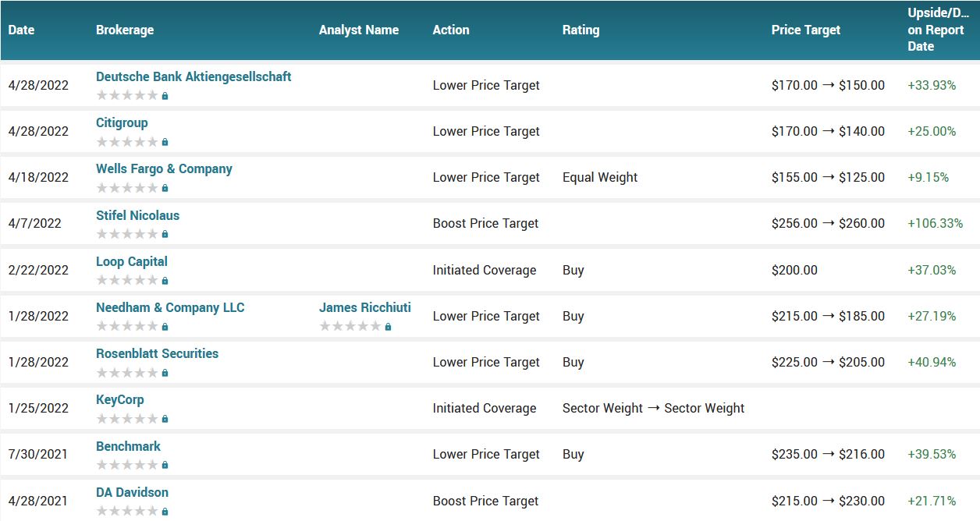Click the lock icon under KeyCorp
980x521 pixels.
[x=165, y=419]
